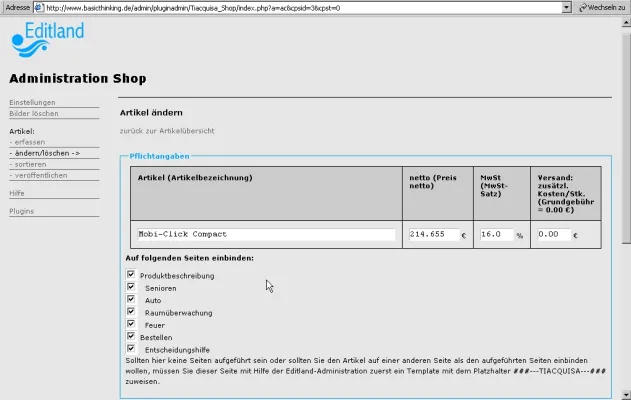
Task: Go back via zurück zur Artikelübersicht
Action: (167, 131)
